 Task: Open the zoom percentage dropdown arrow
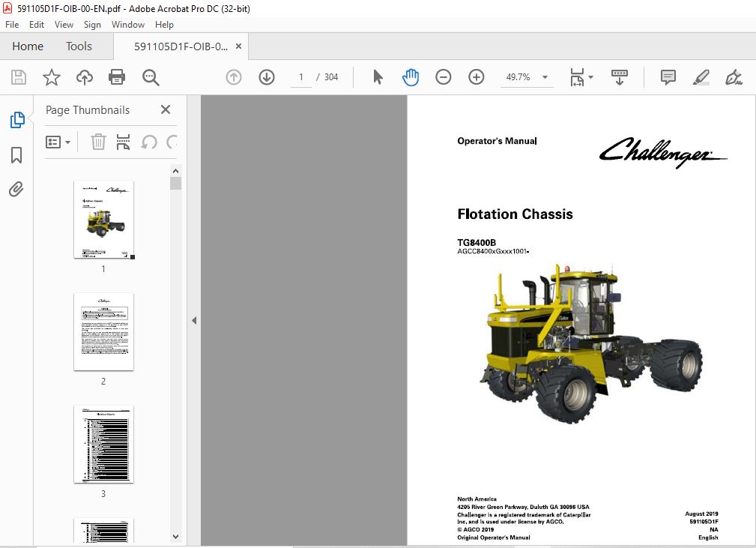click(x=545, y=77)
